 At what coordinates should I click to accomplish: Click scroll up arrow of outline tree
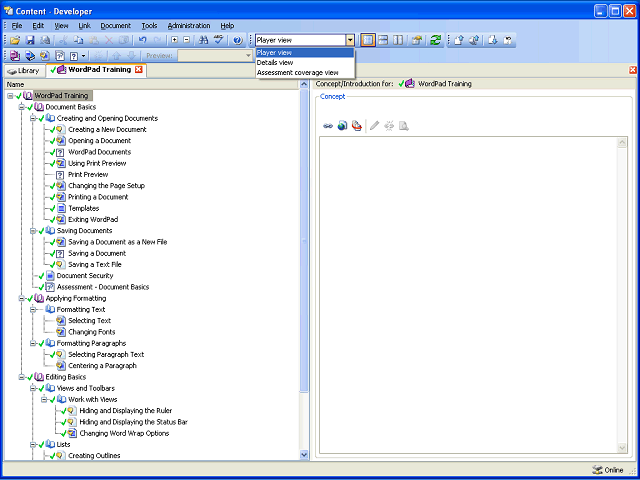(304, 84)
